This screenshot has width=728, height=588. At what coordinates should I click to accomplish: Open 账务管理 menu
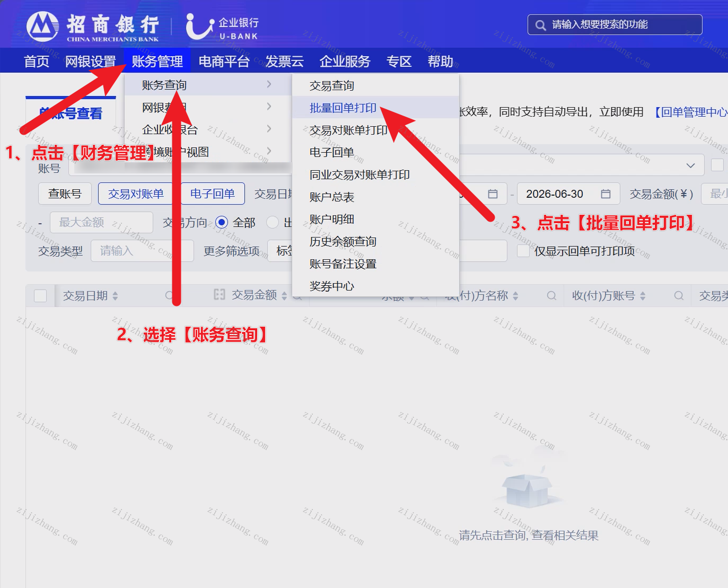(157, 62)
